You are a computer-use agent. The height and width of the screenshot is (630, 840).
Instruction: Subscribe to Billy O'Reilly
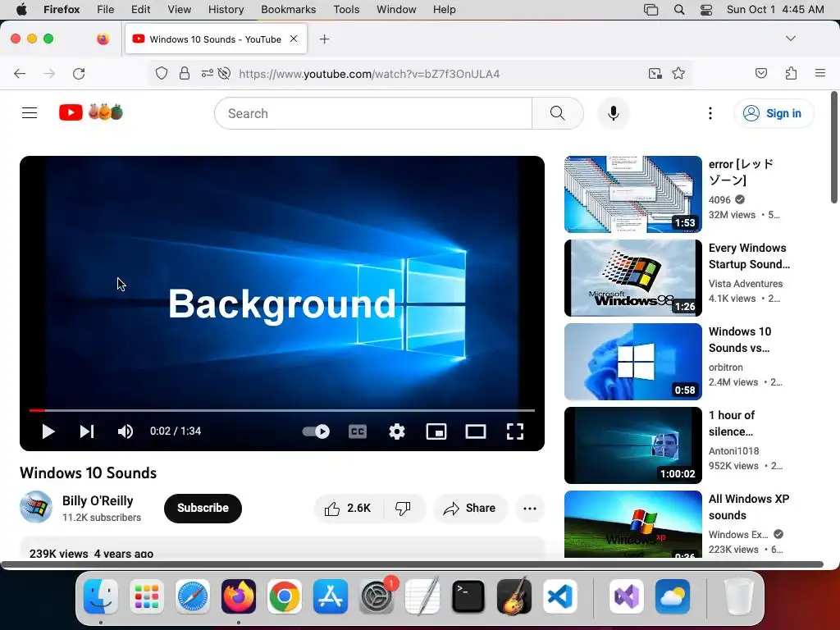[203, 508]
